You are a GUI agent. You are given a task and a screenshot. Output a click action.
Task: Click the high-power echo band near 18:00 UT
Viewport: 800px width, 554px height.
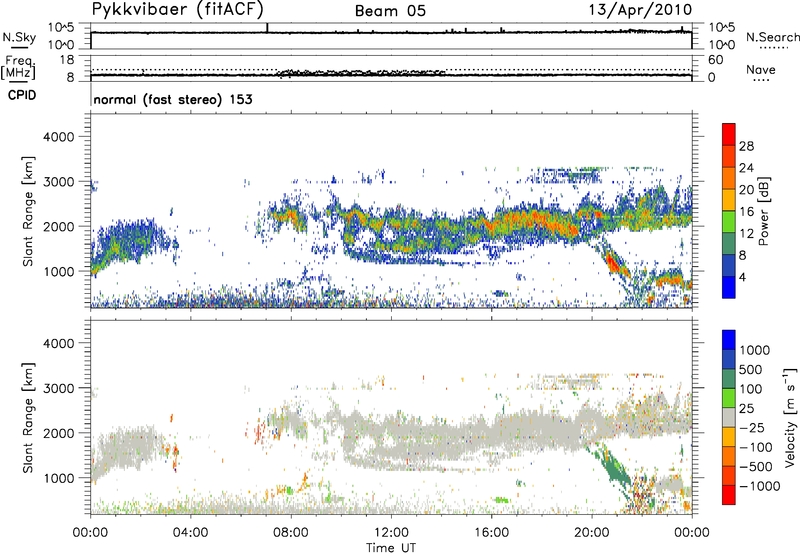536,222
